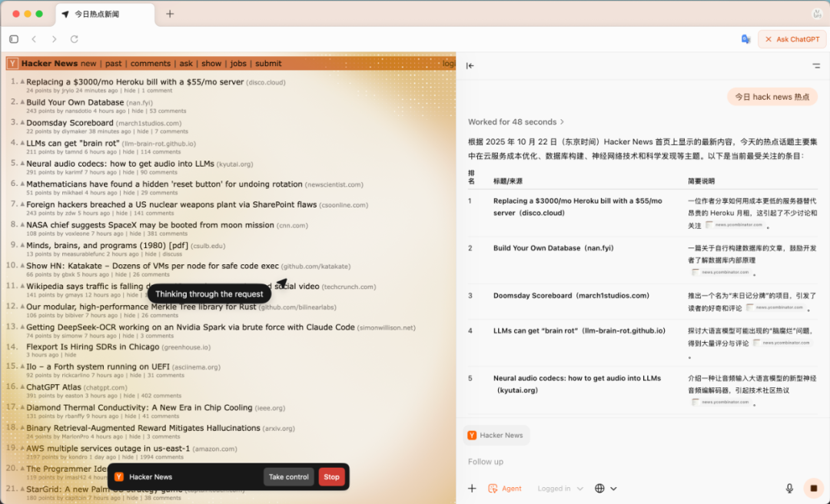The image size is (830, 504).
Task: Open the "Logged in" dropdown
Action: pos(560,488)
